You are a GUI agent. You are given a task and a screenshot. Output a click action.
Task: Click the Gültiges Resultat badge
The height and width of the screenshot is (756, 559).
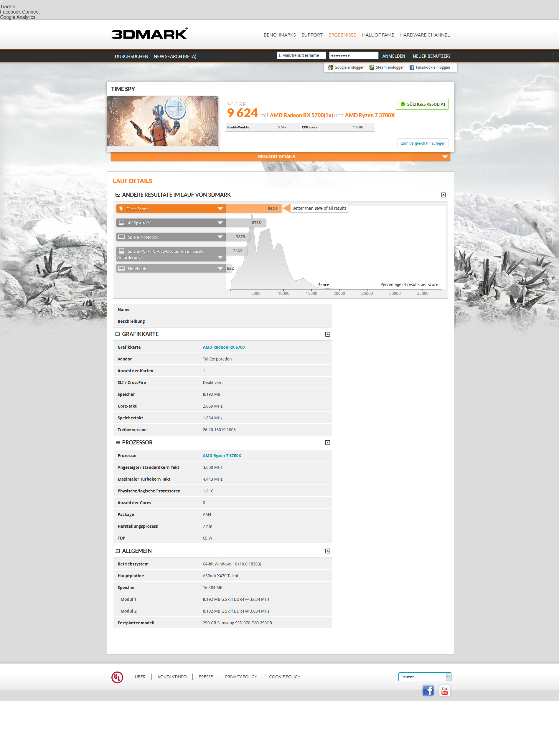tap(422, 104)
